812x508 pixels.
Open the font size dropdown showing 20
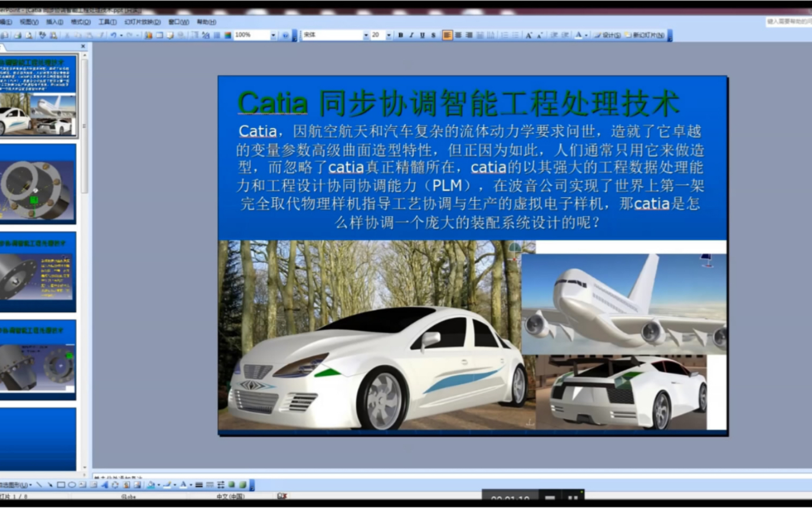(x=387, y=35)
